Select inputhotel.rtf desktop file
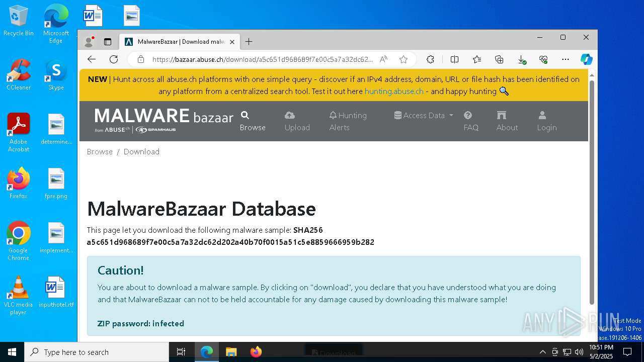The height and width of the screenshot is (362, 644). pos(56,292)
